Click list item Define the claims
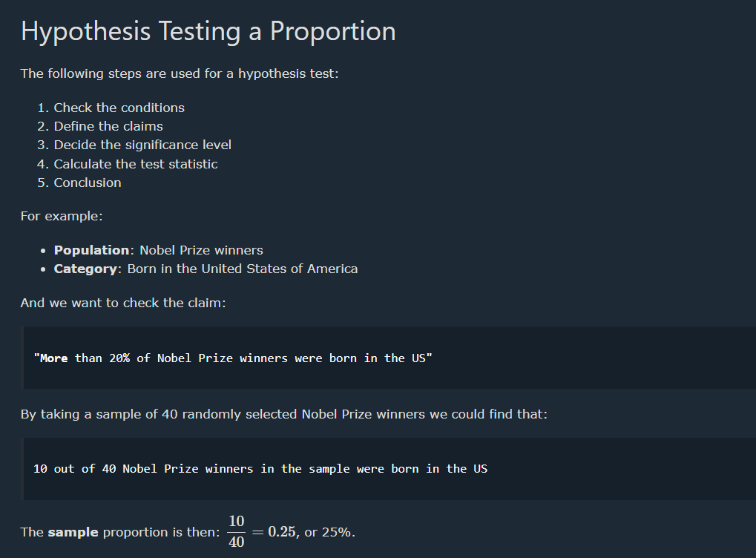This screenshot has width=756, height=558. 108,126
